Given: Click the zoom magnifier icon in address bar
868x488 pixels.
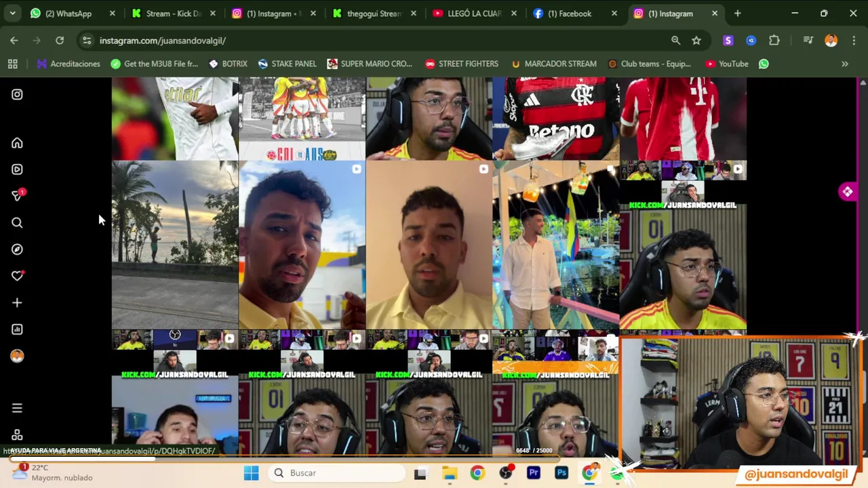Looking at the screenshot, I should 675,41.
